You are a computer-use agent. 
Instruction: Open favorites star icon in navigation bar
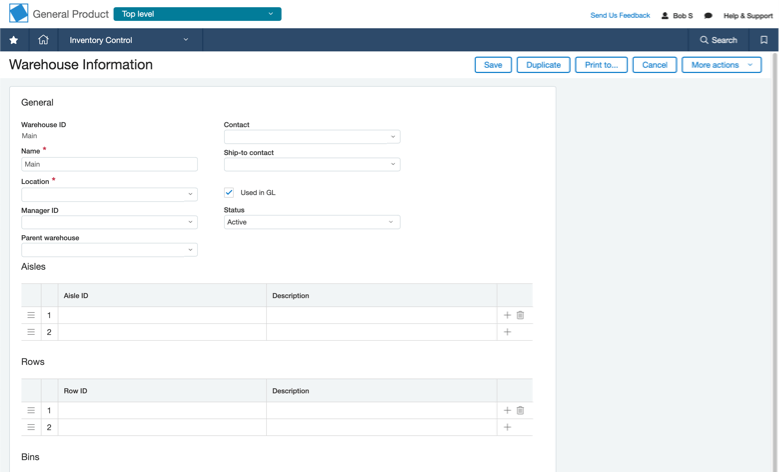(14, 40)
